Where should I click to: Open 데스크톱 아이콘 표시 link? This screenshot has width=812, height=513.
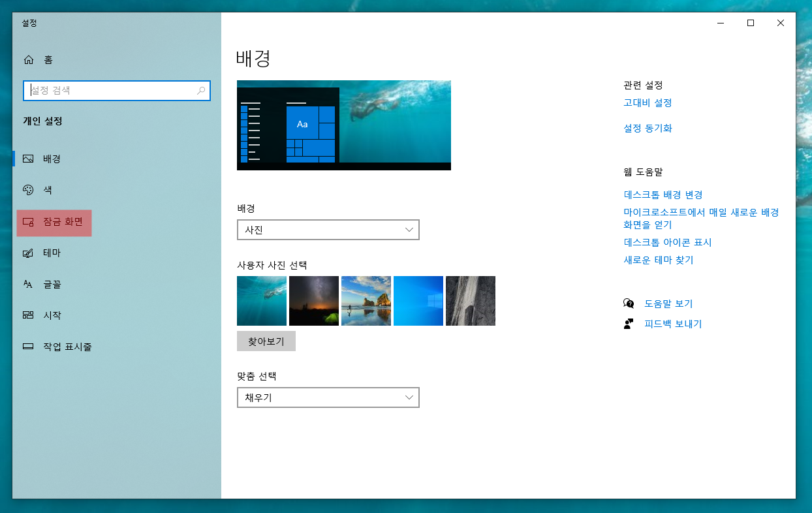(x=668, y=242)
